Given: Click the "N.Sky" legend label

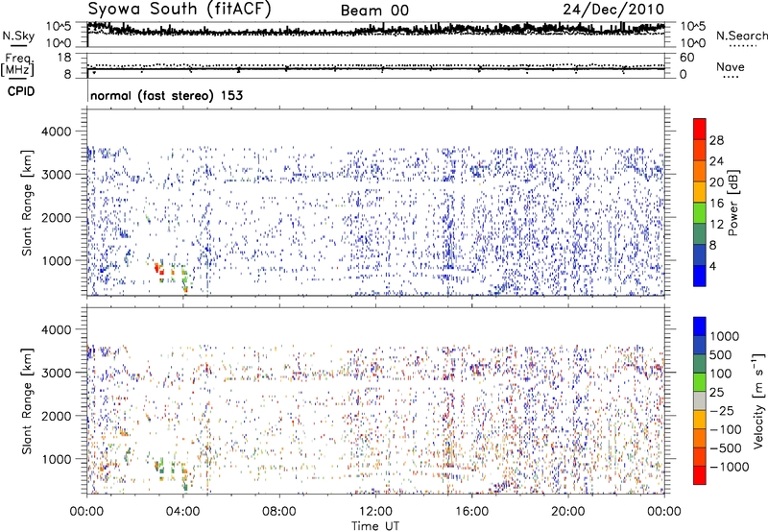Looking at the screenshot, I should (x=18, y=36).
